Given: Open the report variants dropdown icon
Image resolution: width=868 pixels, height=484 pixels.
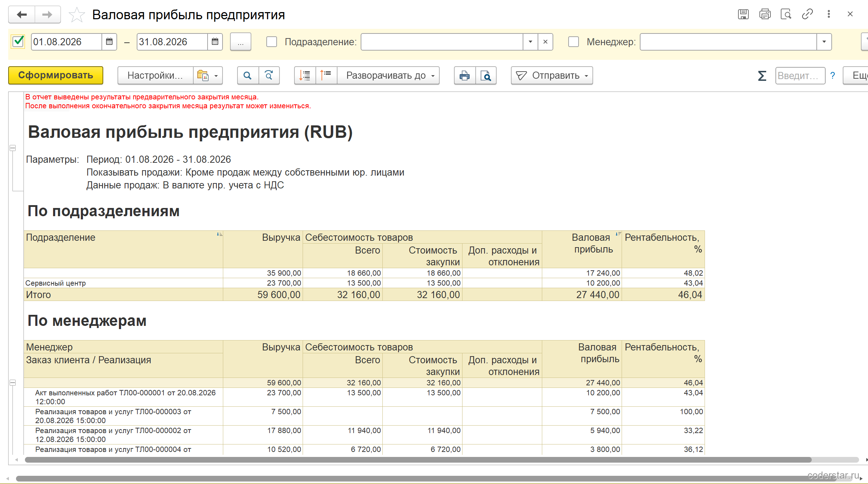Looking at the screenshot, I should point(208,76).
